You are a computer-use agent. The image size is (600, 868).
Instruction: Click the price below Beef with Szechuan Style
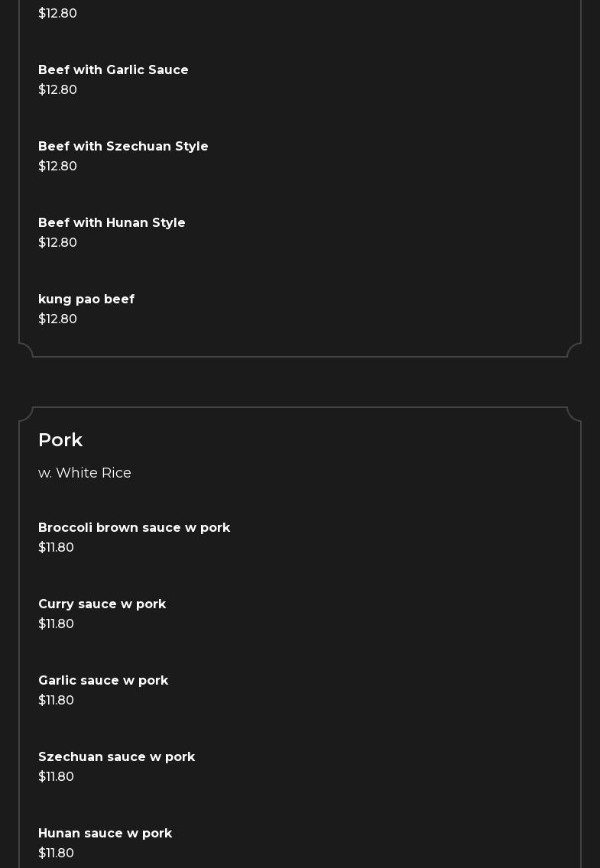(x=57, y=166)
